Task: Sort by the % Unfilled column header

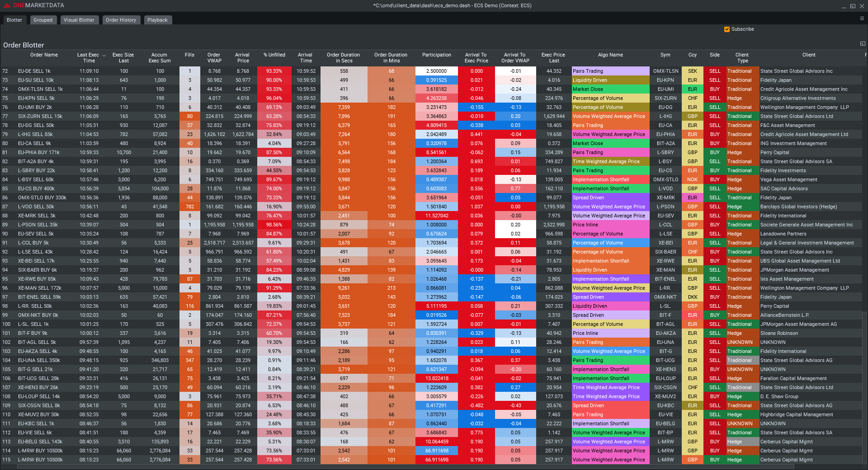Action: click(x=274, y=55)
